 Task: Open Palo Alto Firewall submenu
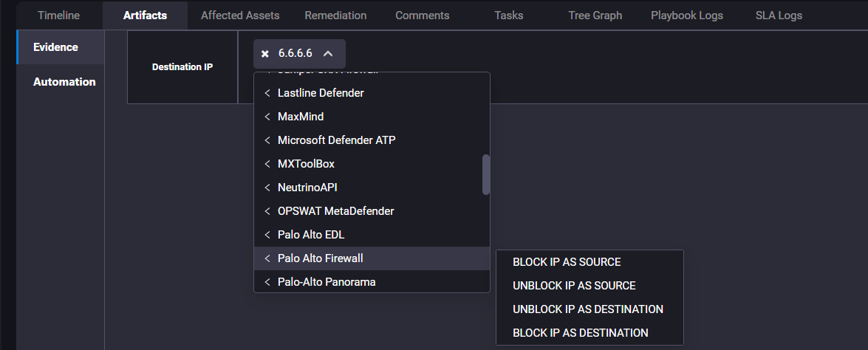[x=372, y=258]
